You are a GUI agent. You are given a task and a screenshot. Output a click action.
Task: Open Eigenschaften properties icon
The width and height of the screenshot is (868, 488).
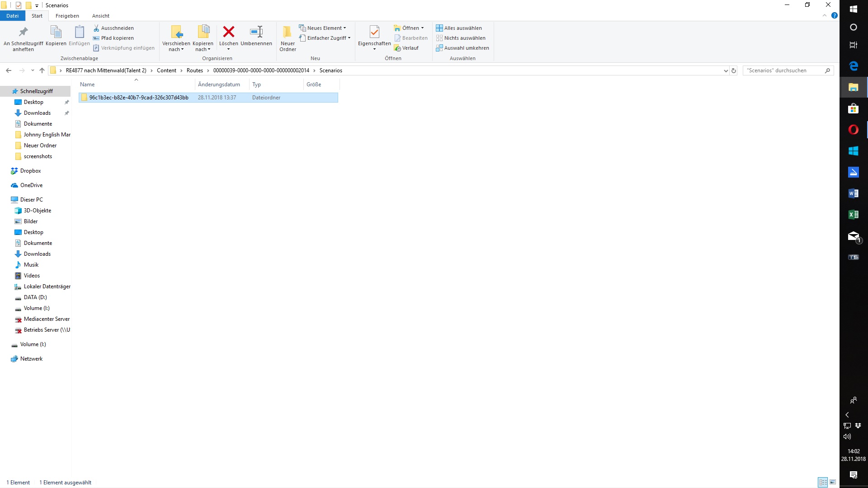coord(374,32)
